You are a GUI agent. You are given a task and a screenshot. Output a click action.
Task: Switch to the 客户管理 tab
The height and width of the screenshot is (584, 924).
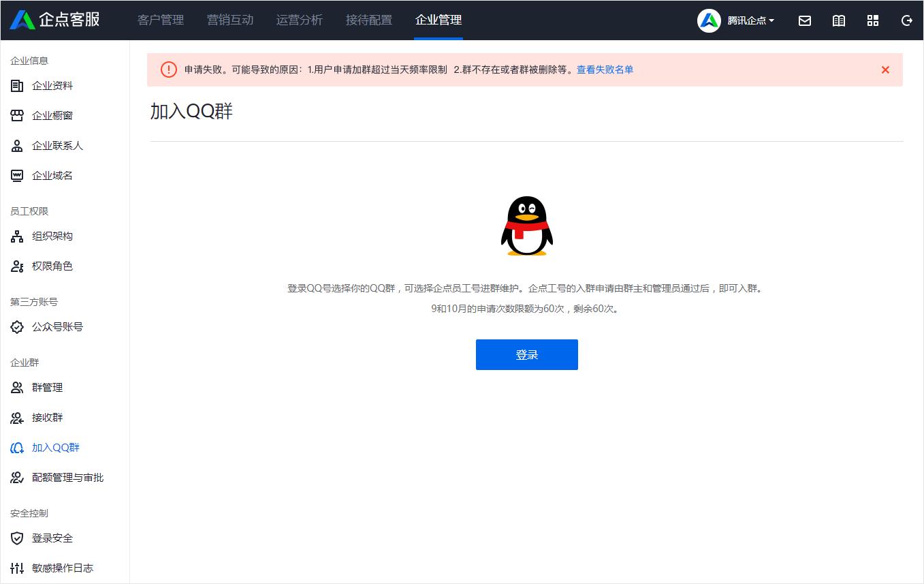coord(161,20)
